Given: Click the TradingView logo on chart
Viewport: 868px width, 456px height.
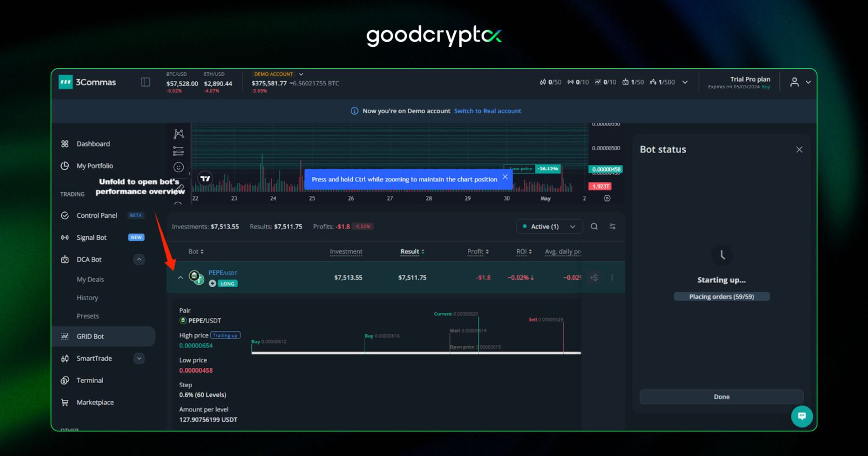Looking at the screenshot, I should coord(205,179).
